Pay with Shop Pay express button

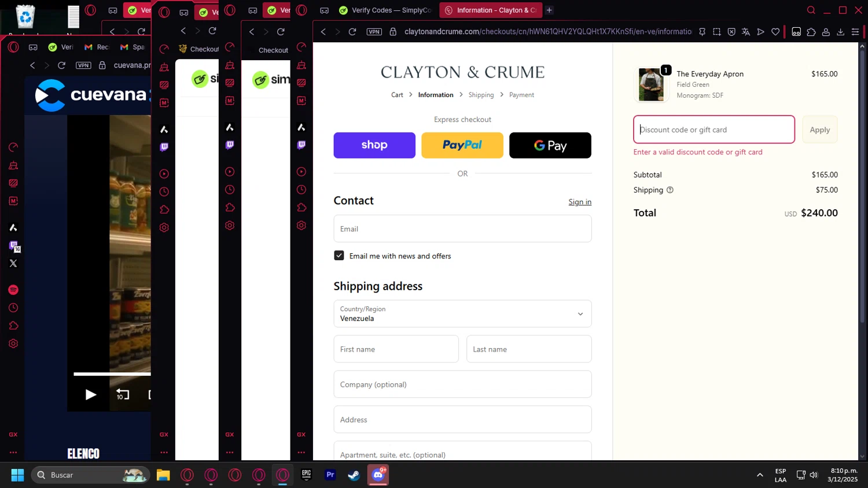pos(374,145)
